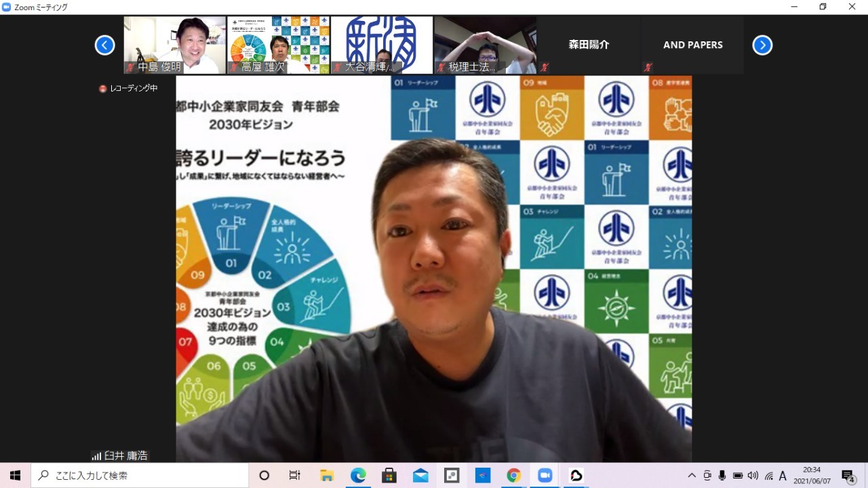The image size is (868, 488).
Task: Expand the hidden system tray icons
Action: (692, 475)
